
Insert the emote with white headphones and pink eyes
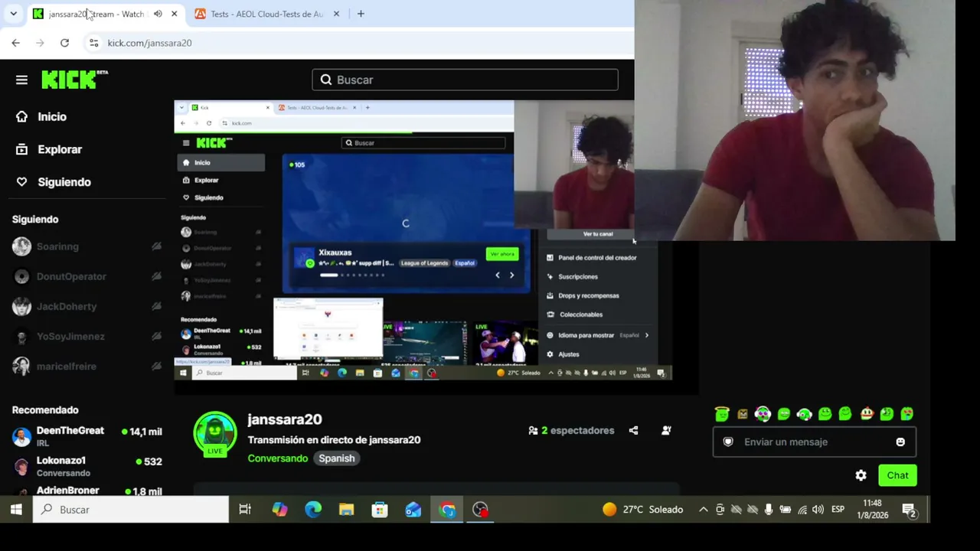(x=763, y=414)
